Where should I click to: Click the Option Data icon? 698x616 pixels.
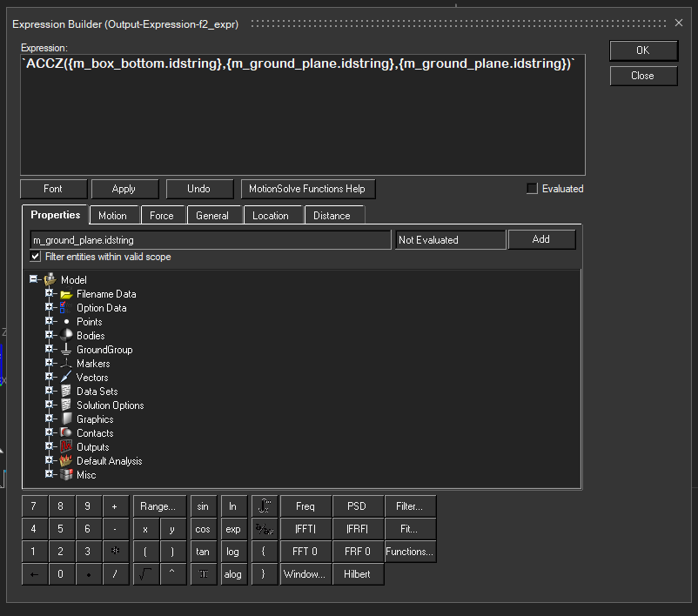tap(66, 308)
